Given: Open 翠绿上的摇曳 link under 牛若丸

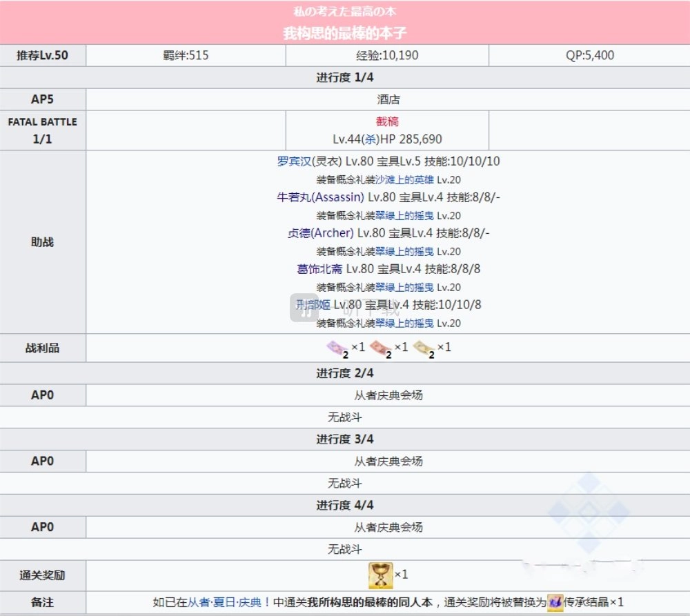Looking at the screenshot, I should (404, 216).
